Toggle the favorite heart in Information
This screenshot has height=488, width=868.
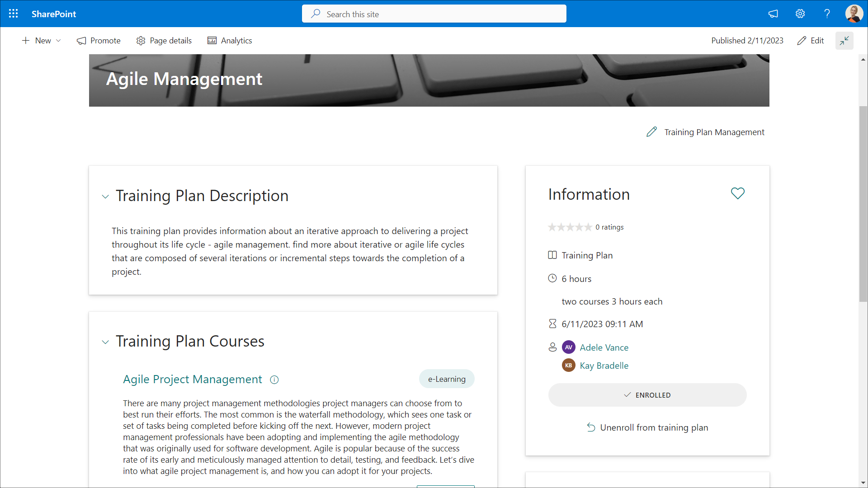pyautogui.click(x=737, y=193)
